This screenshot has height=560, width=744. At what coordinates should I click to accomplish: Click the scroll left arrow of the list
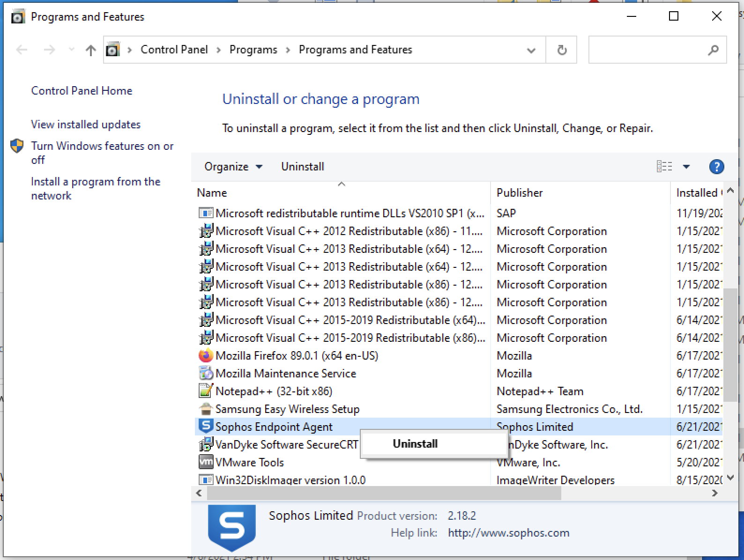199,493
